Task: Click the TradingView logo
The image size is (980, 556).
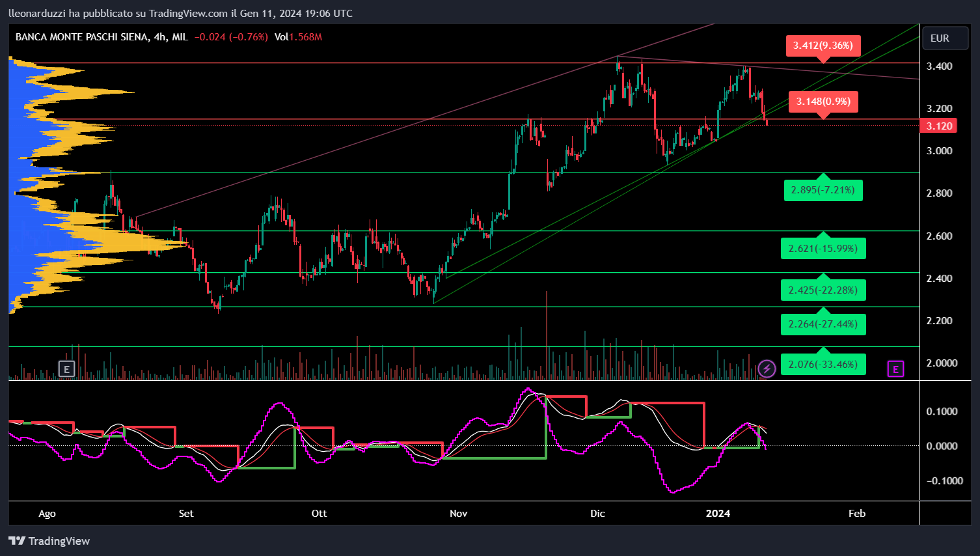Action: click(x=49, y=541)
